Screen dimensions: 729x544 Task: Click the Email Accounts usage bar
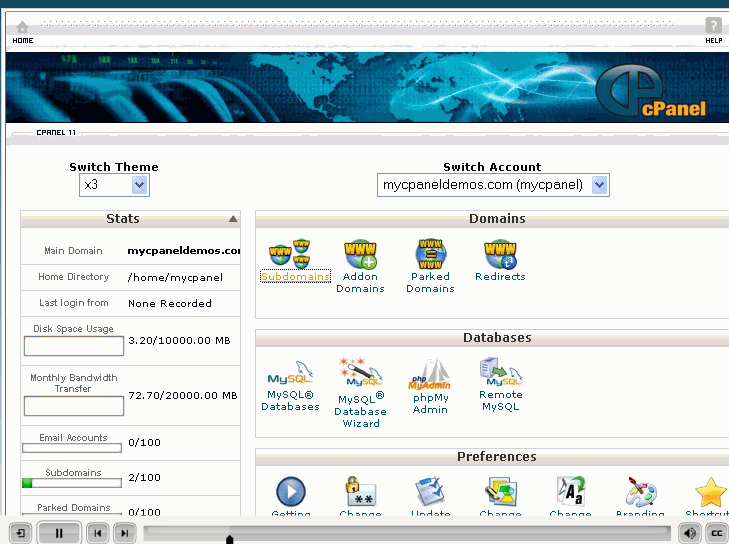point(72,448)
